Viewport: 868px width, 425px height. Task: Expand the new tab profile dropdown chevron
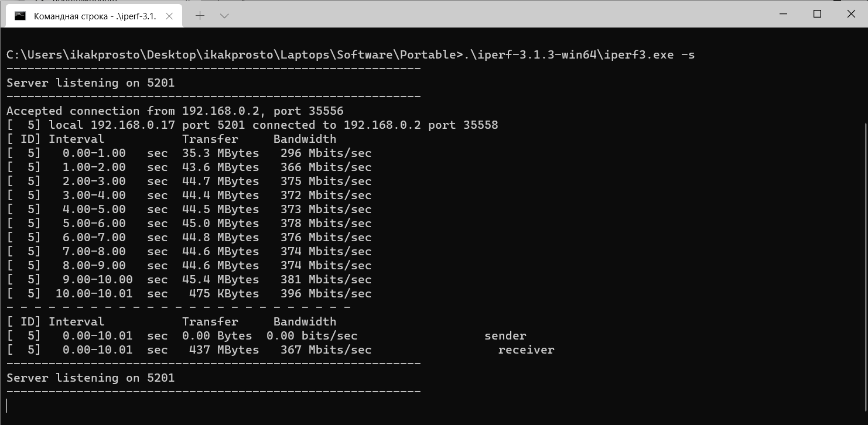click(x=224, y=16)
